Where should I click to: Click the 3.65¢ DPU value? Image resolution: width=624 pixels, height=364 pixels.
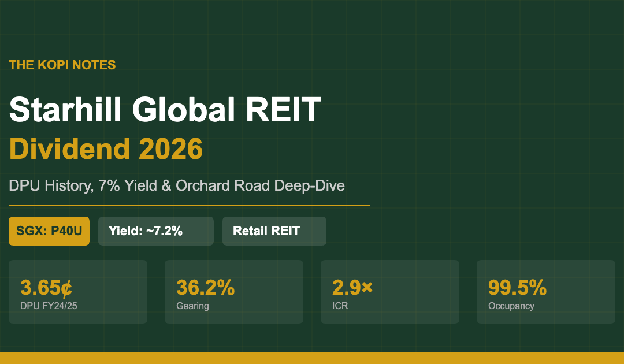click(x=46, y=287)
